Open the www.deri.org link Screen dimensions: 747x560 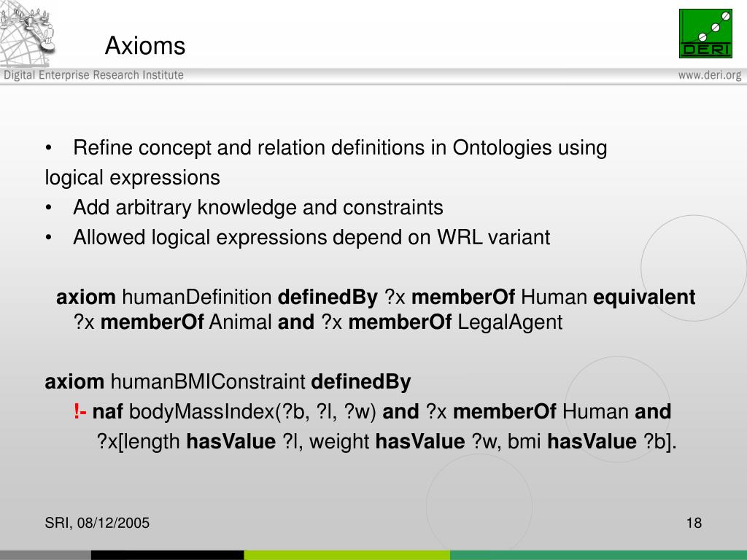click(x=710, y=75)
